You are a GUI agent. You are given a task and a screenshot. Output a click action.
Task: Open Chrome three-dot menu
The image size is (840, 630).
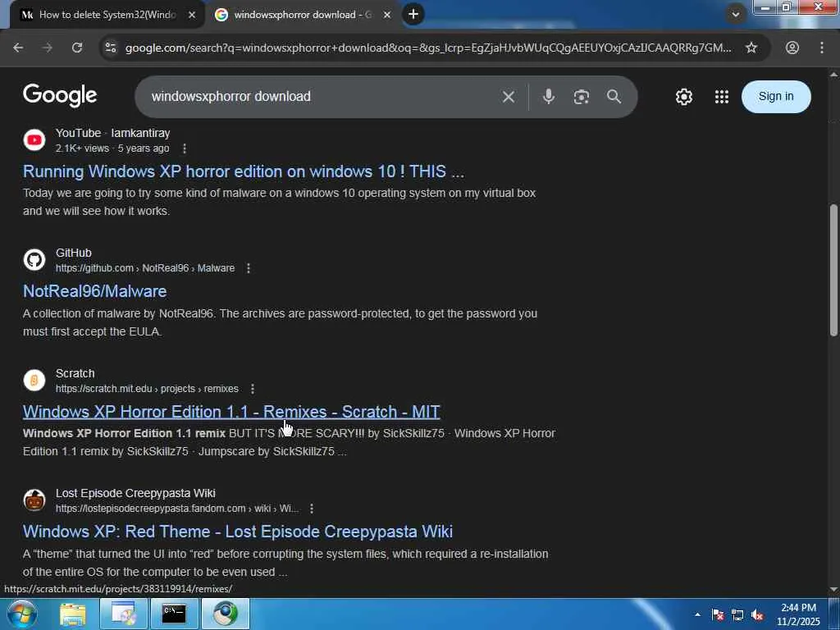coord(822,48)
